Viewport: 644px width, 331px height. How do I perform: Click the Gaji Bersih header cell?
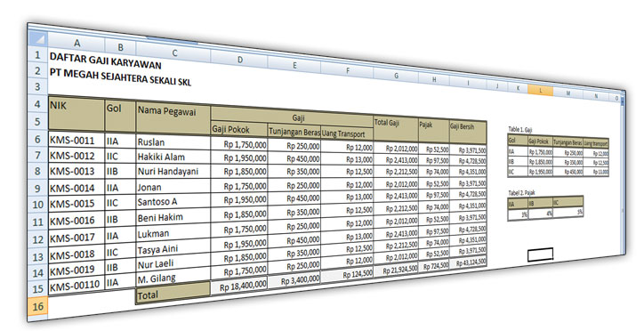point(468,132)
